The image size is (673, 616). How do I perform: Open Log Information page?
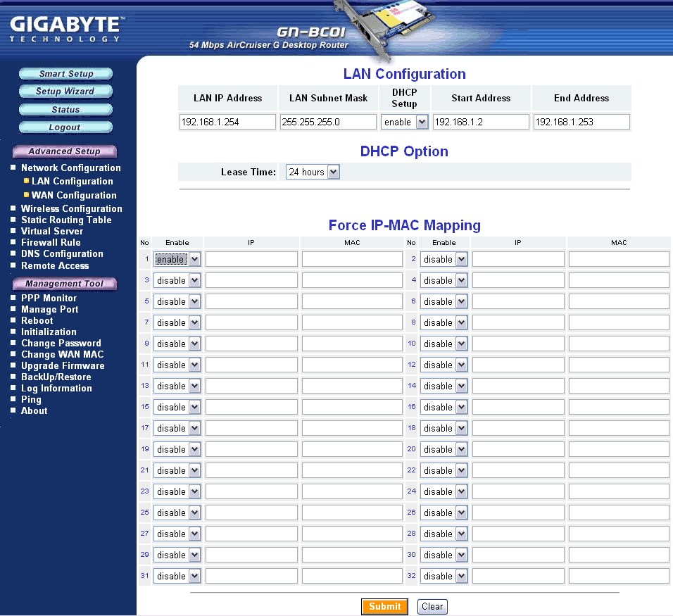[56, 388]
